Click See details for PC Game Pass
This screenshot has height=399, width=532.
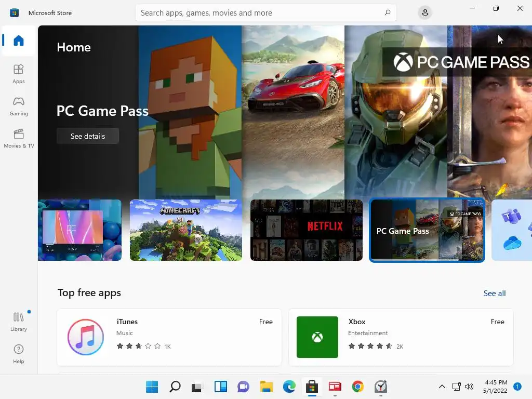pyautogui.click(x=87, y=136)
